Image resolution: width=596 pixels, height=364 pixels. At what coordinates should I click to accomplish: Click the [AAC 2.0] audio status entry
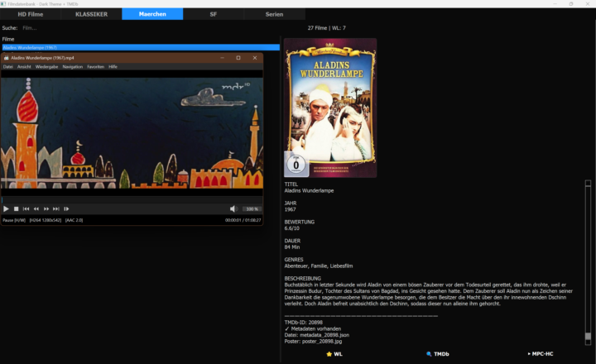point(74,220)
